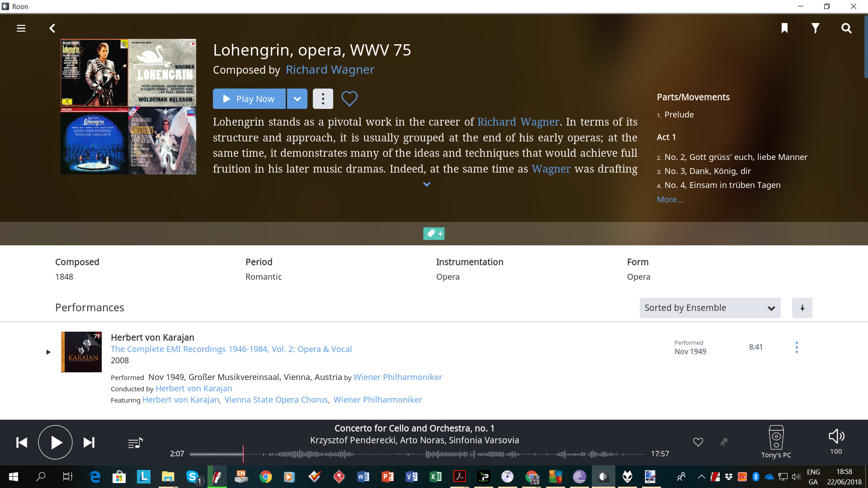Open the Karajan album cover thumbnail

pyautogui.click(x=81, y=352)
